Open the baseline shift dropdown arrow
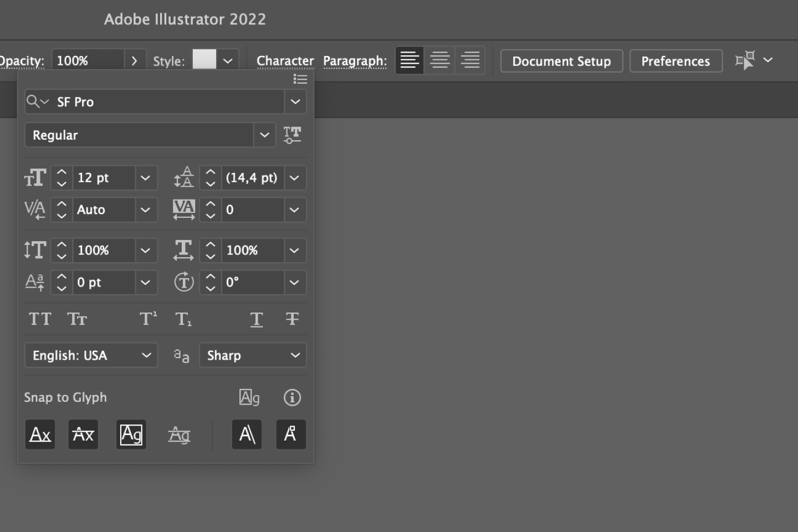Viewport: 798px width, 532px height. pos(145,283)
